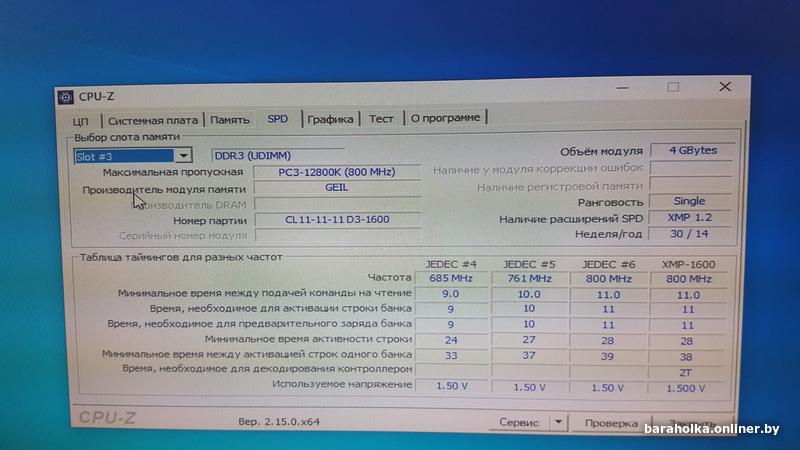Click the JEDEC #4 column header
This screenshot has width=800, height=450.
(451, 264)
